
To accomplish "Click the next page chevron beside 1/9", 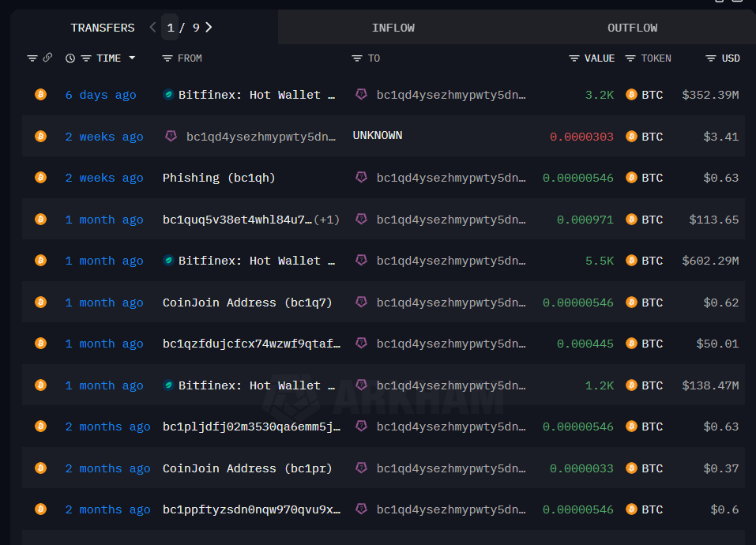I will tap(207, 26).
